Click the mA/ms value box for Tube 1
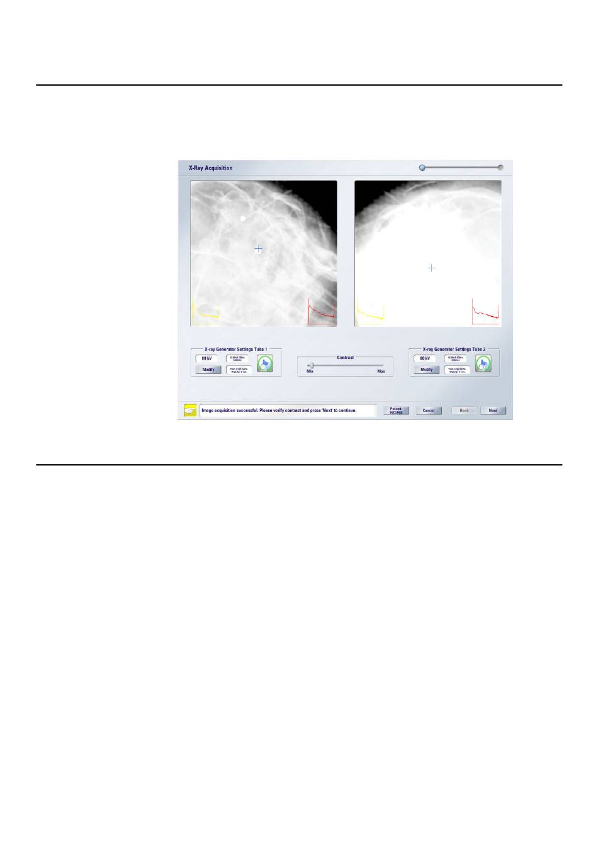The image size is (598, 868). pos(238,358)
